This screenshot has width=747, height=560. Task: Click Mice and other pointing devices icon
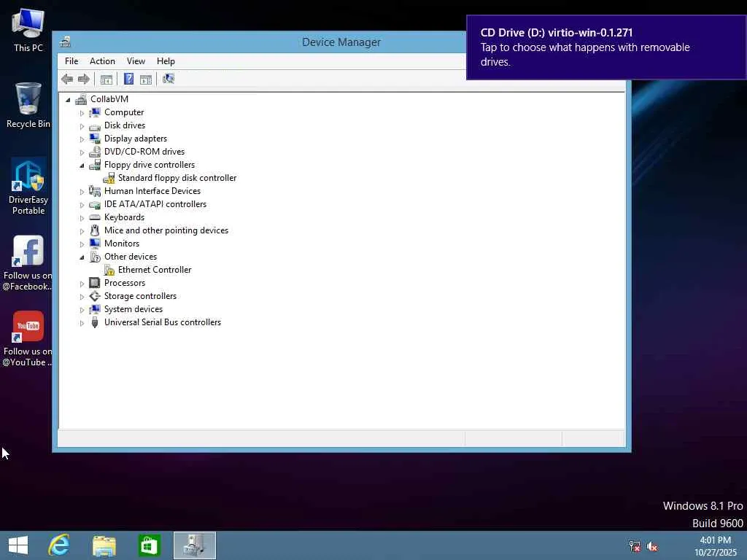pos(95,230)
